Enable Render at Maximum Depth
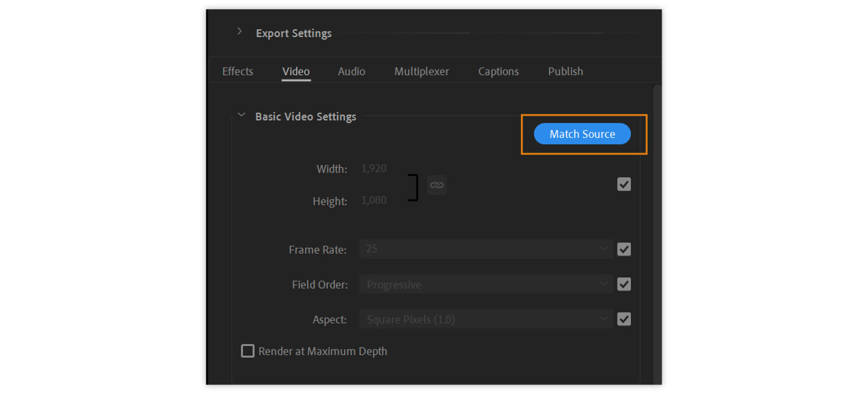The height and width of the screenshot is (394, 868). coord(248,351)
